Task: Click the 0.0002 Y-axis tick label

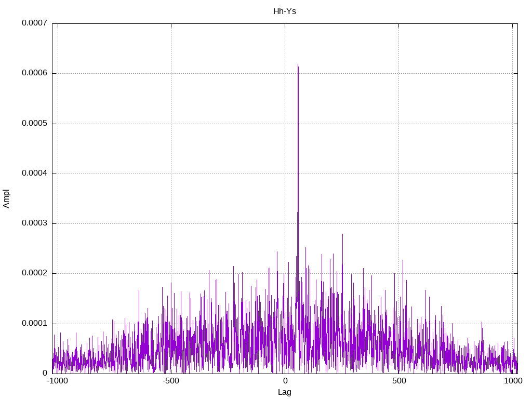Action: [35, 273]
